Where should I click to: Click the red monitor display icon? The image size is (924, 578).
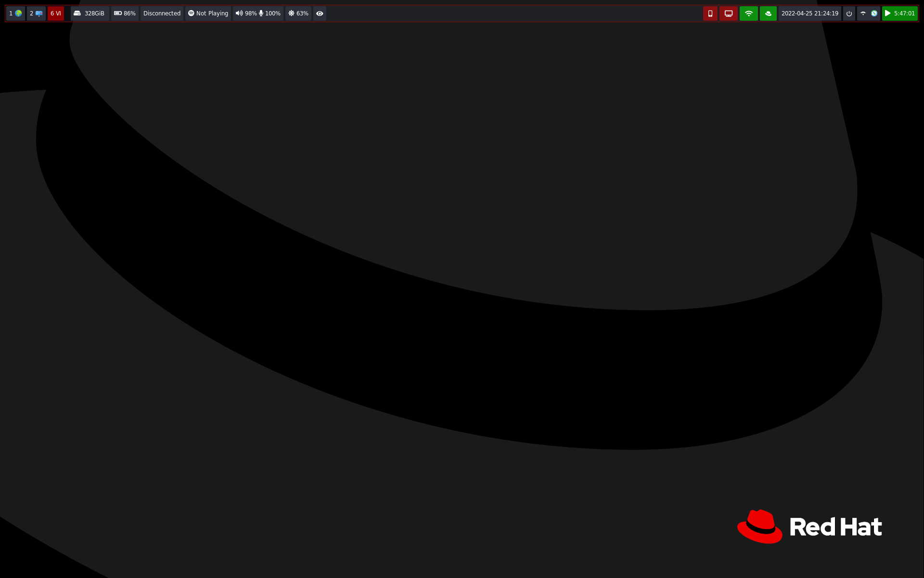[x=728, y=13]
